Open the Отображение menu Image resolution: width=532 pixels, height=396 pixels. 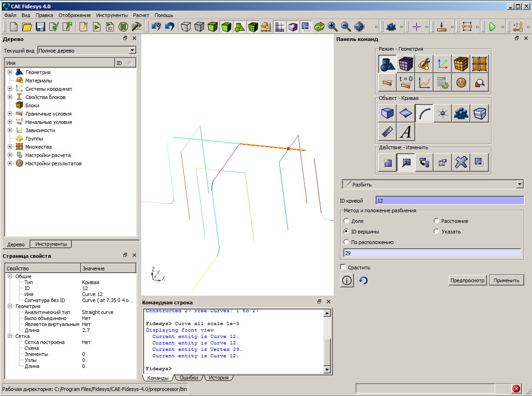[75, 15]
